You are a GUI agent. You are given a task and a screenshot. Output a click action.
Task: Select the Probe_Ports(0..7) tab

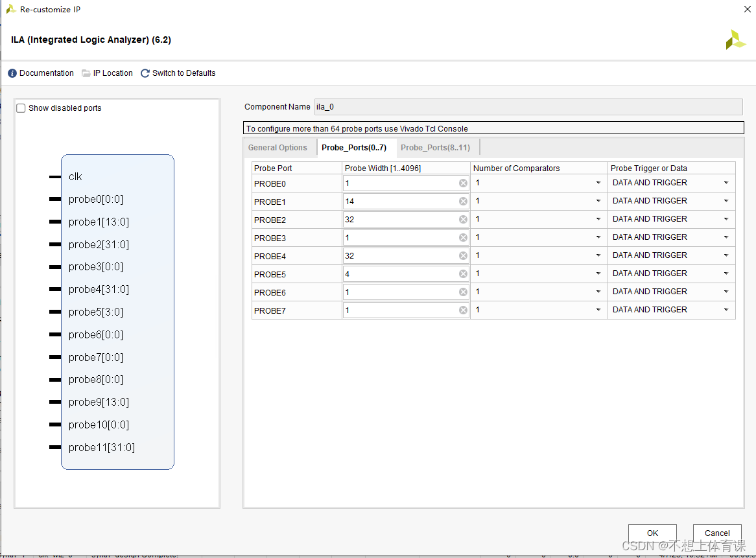click(x=354, y=148)
